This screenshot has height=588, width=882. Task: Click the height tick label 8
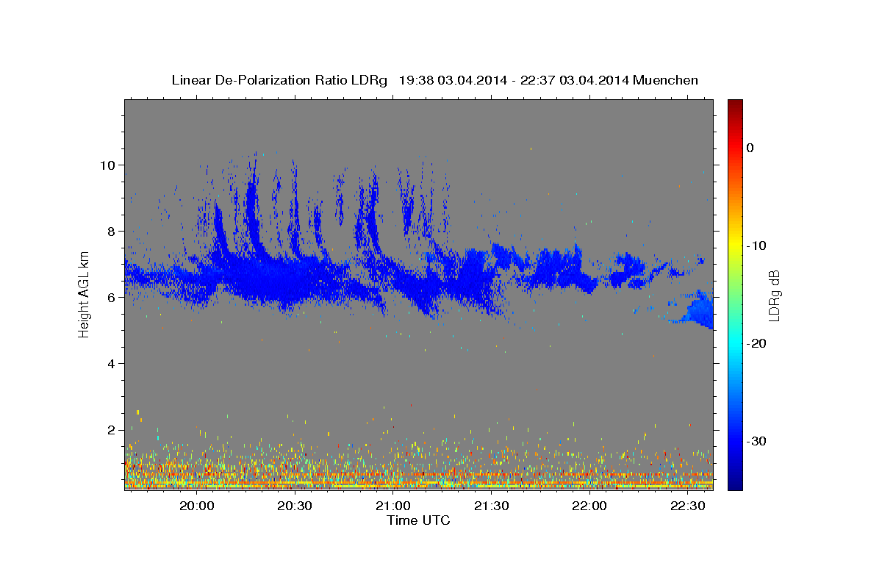click(x=112, y=231)
